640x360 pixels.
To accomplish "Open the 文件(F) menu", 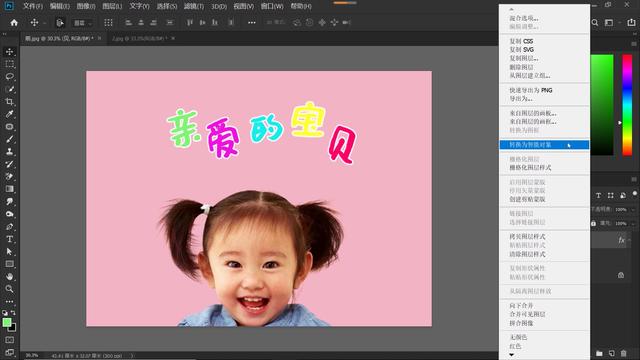I will [33, 6].
